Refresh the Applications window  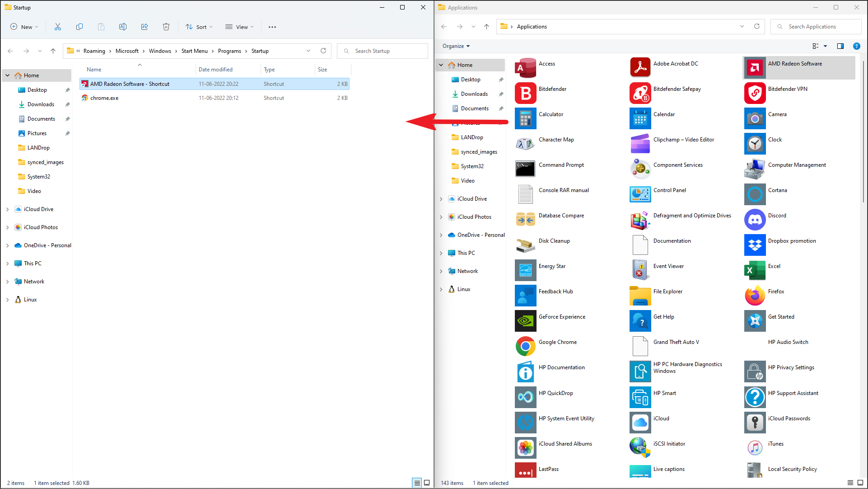757,27
